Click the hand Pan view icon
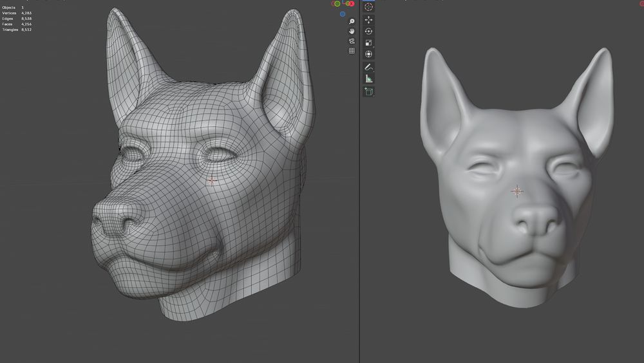Screen dimensions: 644x363 (352, 31)
